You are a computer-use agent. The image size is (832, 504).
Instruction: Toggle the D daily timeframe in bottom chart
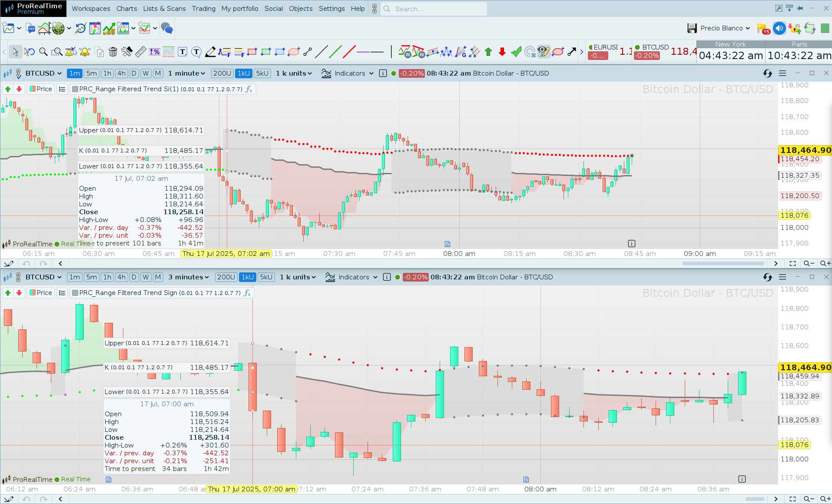click(x=134, y=277)
